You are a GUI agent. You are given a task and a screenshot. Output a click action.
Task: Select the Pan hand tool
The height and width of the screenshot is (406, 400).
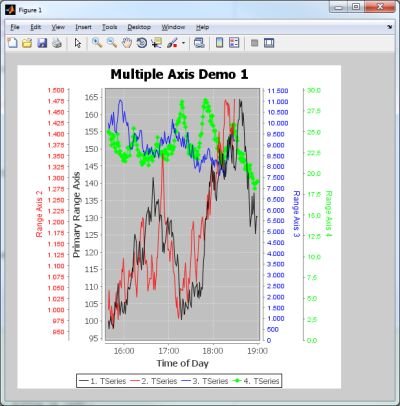point(127,43)
